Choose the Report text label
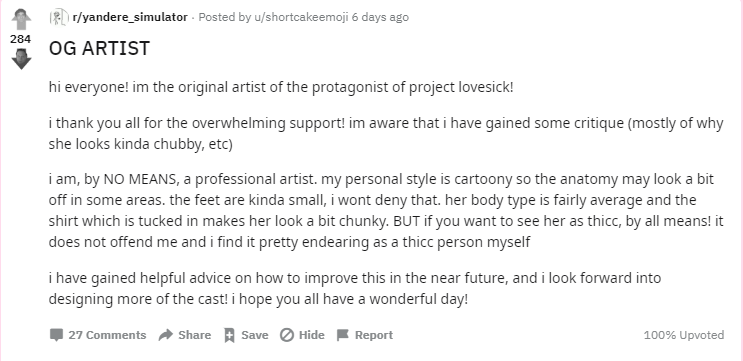743x361 pixels. [x=374, y=335]
